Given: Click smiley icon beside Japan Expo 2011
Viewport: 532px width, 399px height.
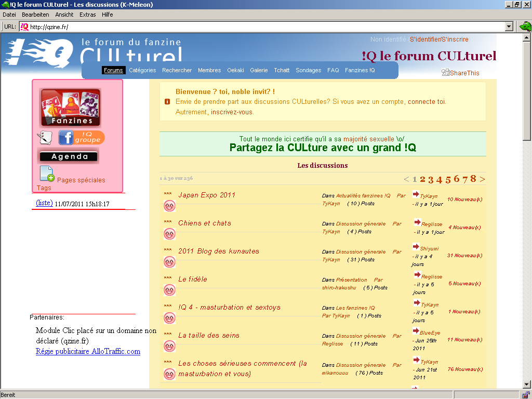Looking at the screenshot, I should [x=169, y=206].
